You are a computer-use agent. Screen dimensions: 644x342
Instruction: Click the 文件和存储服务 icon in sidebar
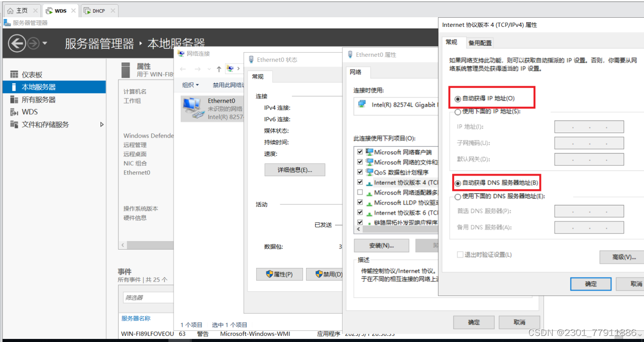pyautogui.click(x=14, y=124)
